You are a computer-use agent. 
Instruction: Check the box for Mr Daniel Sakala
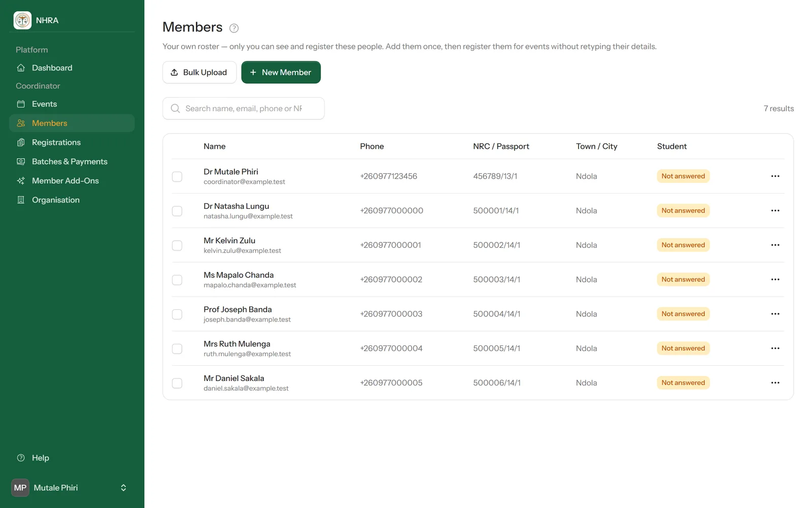pyautogui.click(x=177, y=383)
